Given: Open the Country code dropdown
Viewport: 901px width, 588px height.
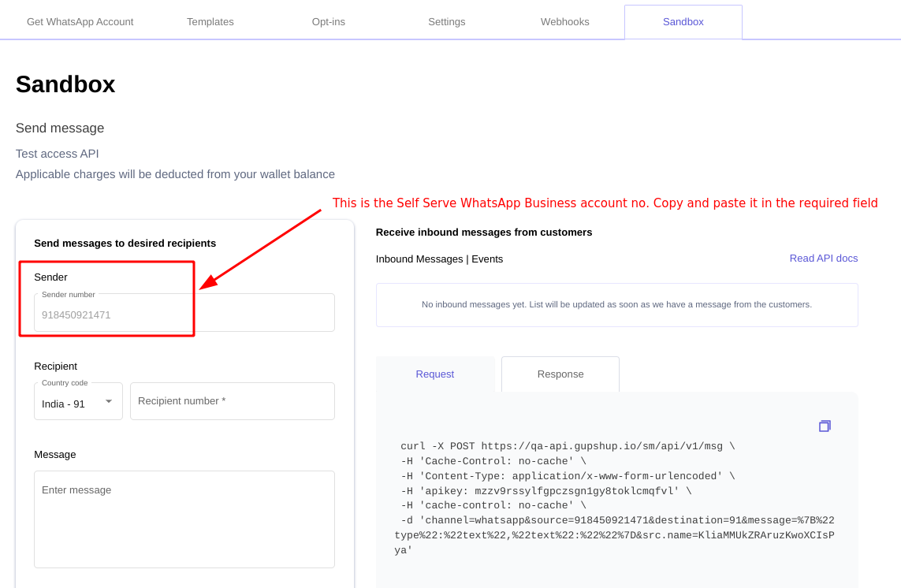Looking at the screenshot, I should click(78, 401).
